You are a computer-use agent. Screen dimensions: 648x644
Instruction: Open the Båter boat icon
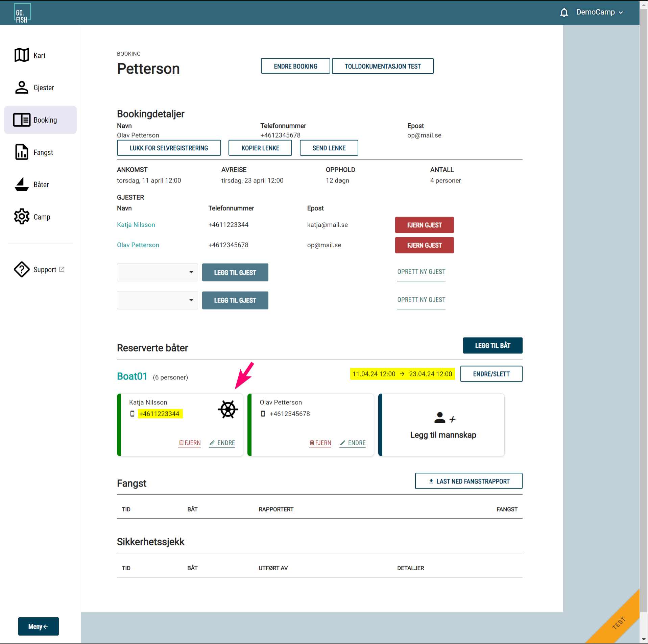pos(22,184)
